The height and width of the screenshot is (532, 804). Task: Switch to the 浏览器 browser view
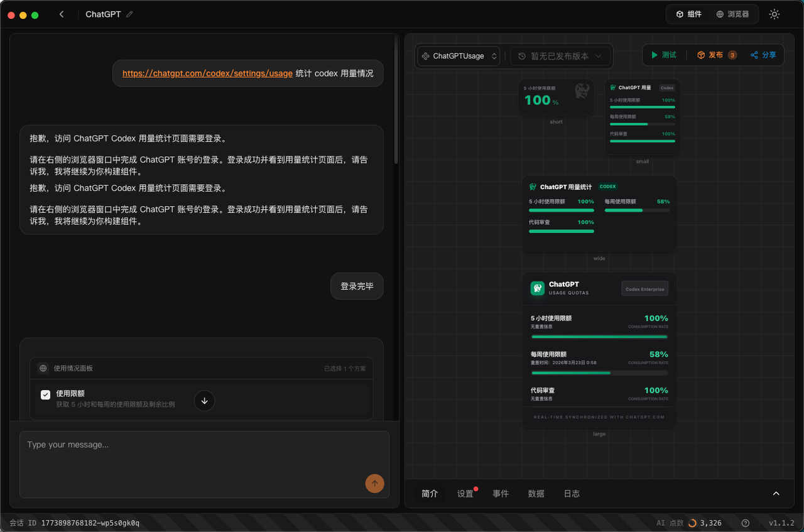[x=732, y=14]
